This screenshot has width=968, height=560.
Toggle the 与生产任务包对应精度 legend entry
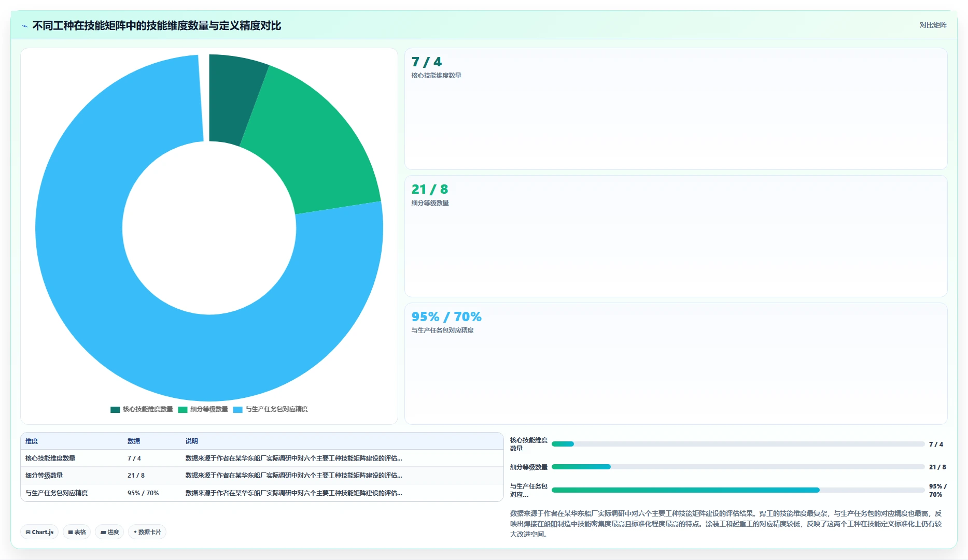[x=271, y=409]
